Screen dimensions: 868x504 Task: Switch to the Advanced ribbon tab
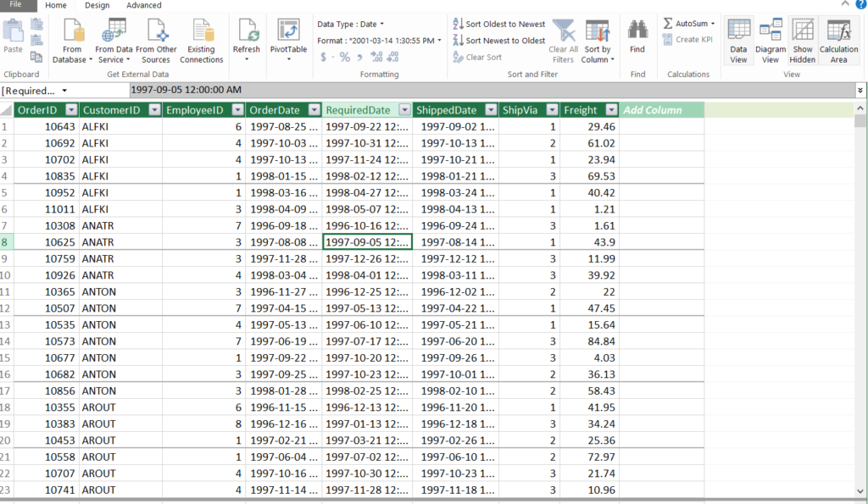[x=144, y=5]
